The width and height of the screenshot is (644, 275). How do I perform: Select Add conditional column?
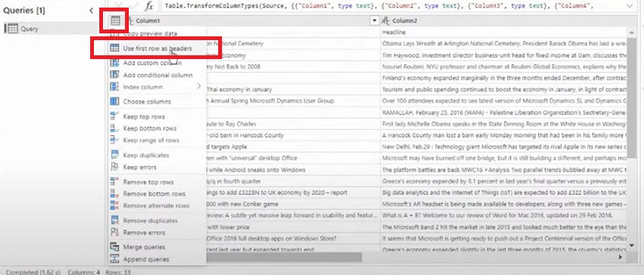pyautogui.click(x=158, y=75)
